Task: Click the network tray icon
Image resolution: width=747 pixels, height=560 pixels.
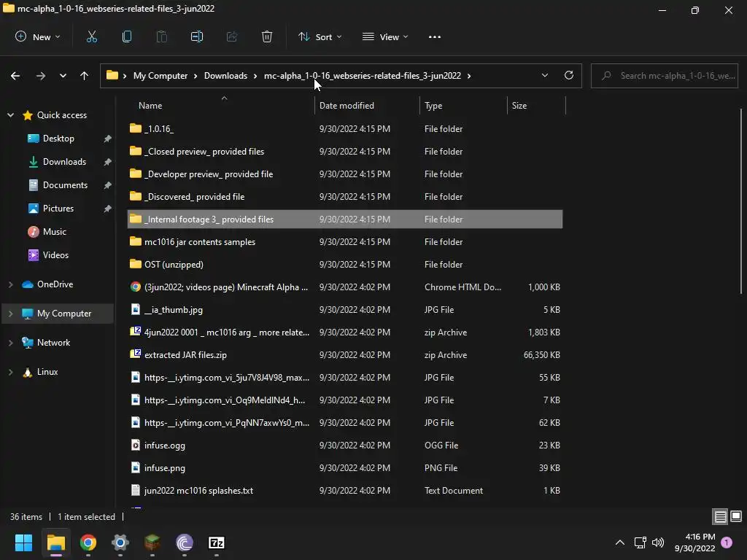Action: click(640, 542)
